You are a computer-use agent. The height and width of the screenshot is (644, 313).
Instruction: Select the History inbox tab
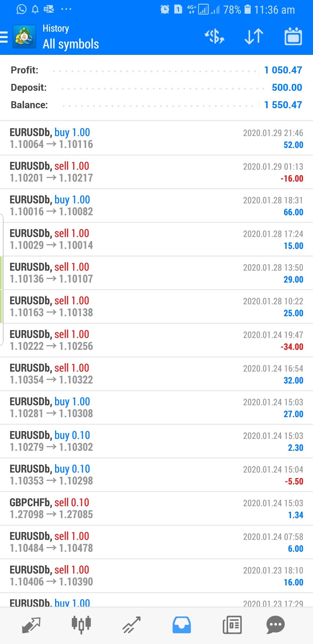[182, 625]
